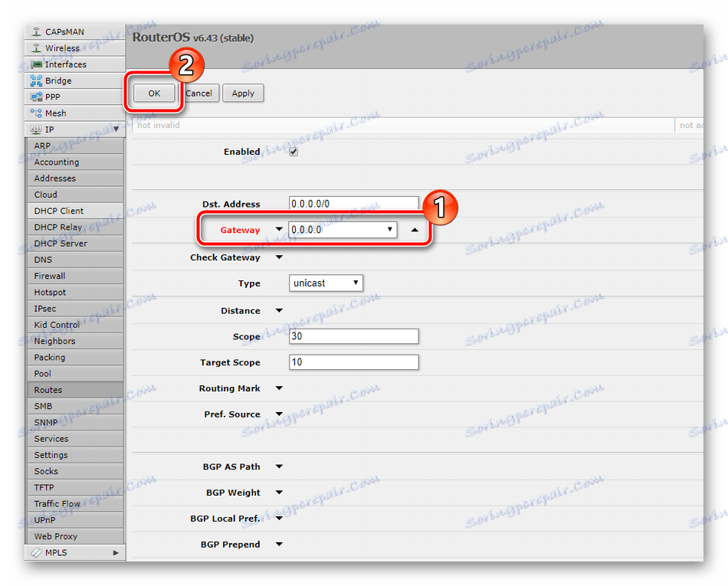Open the Settings submenu item

click(76, 455)
